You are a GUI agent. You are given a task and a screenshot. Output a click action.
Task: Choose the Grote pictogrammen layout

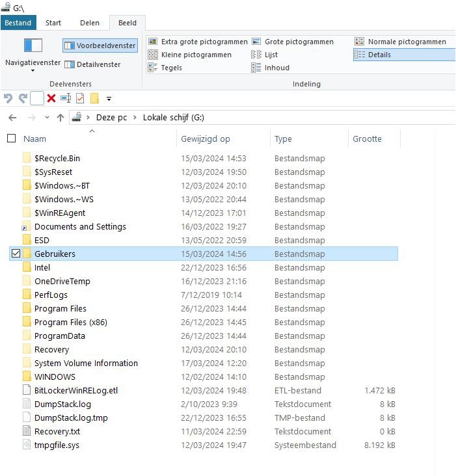(293, 42)
